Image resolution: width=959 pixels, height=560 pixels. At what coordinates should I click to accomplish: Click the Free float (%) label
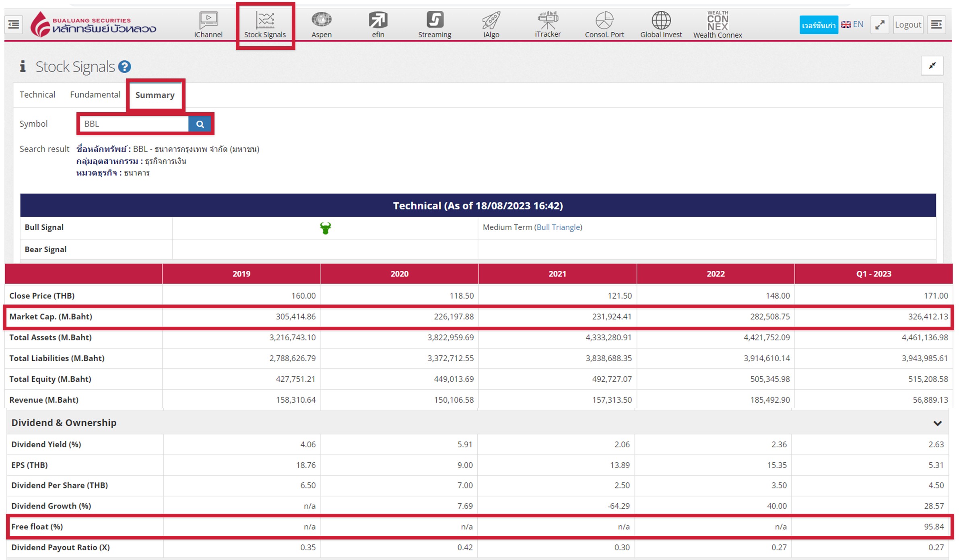37,527
